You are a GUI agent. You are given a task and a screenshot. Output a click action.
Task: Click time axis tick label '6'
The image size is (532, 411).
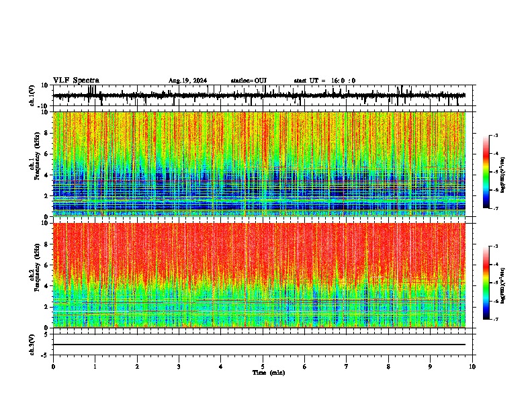click(305, 367)
